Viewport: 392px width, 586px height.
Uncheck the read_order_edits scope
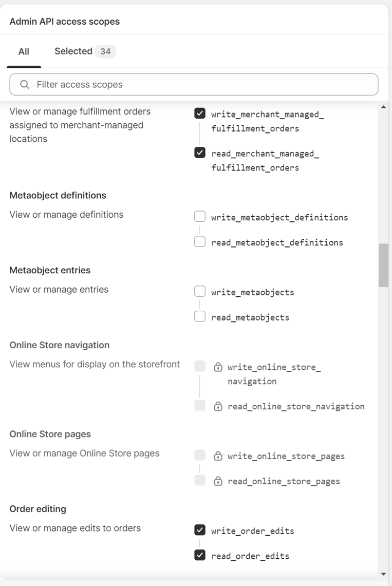point(200,555)
